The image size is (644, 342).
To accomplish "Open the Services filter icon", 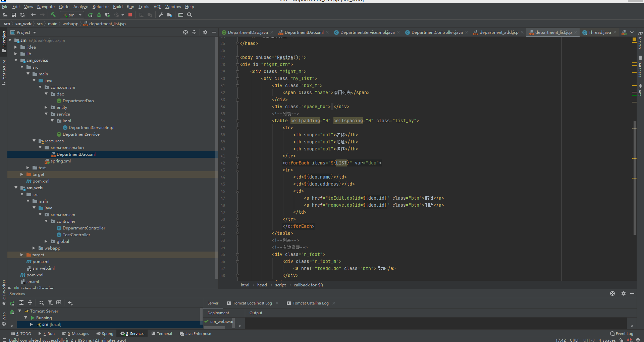I will pos(50,302).
